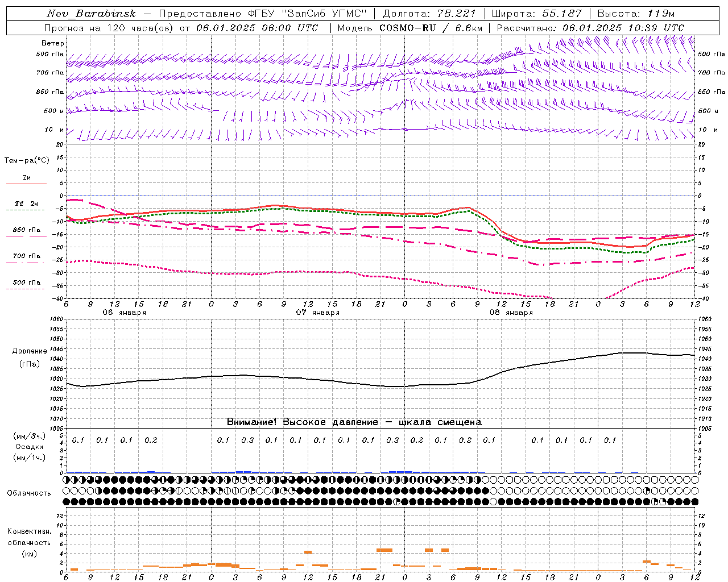
Task: Click the '(гПа)' unit under Давление
Action: 30,364
